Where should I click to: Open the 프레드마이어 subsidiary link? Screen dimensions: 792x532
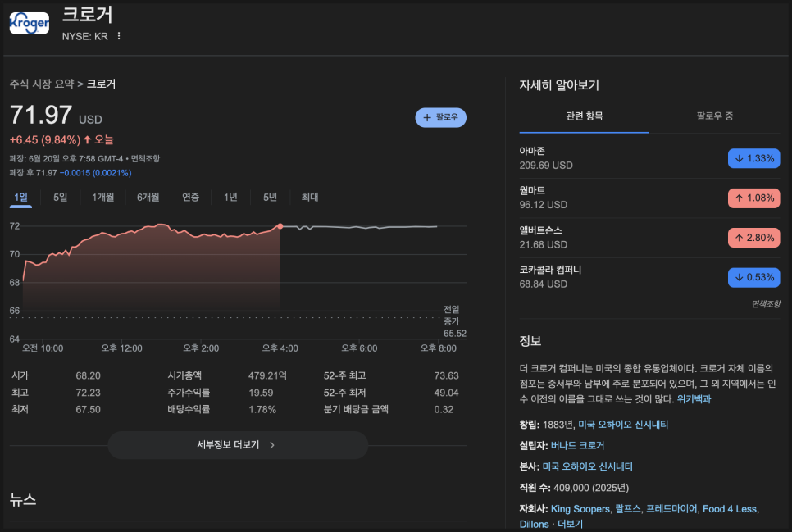point(671,509)
